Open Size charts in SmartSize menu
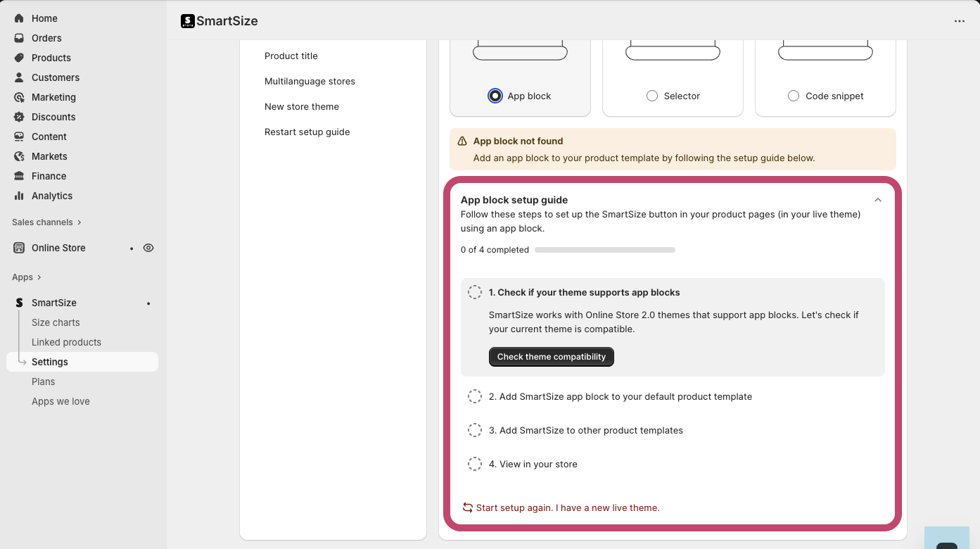The height and width of the screenshot is (549, 980). pyautogui.click(x=56, y=322)
